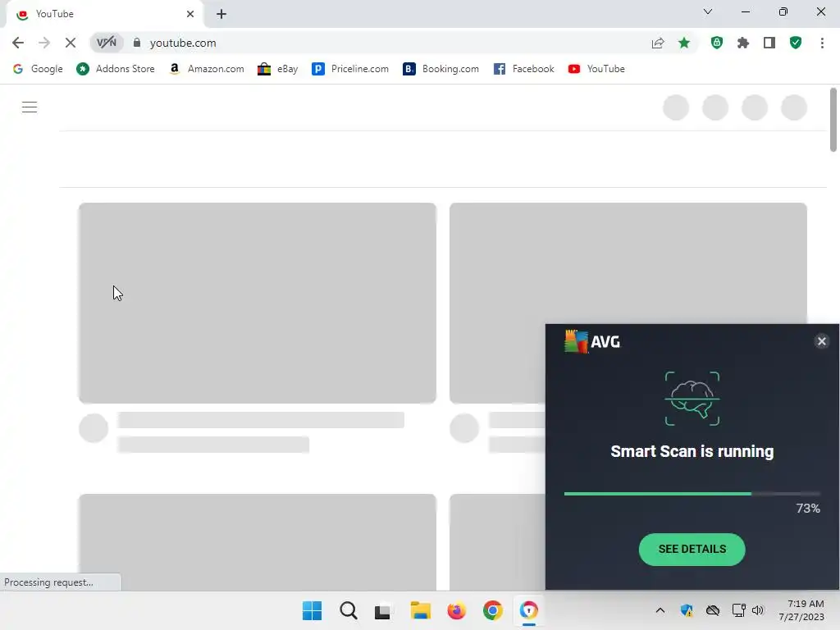The height and width of the screenshot is (630, 840).
Task: Open the green checkmark shield icon
Action: coord(796,43)
